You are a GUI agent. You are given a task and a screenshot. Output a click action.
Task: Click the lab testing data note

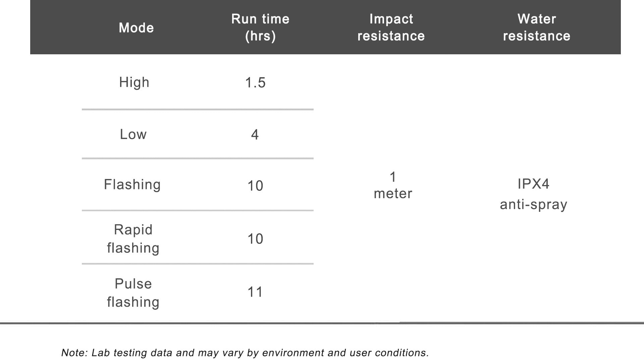pyautogui.click(x=245, y=353)
